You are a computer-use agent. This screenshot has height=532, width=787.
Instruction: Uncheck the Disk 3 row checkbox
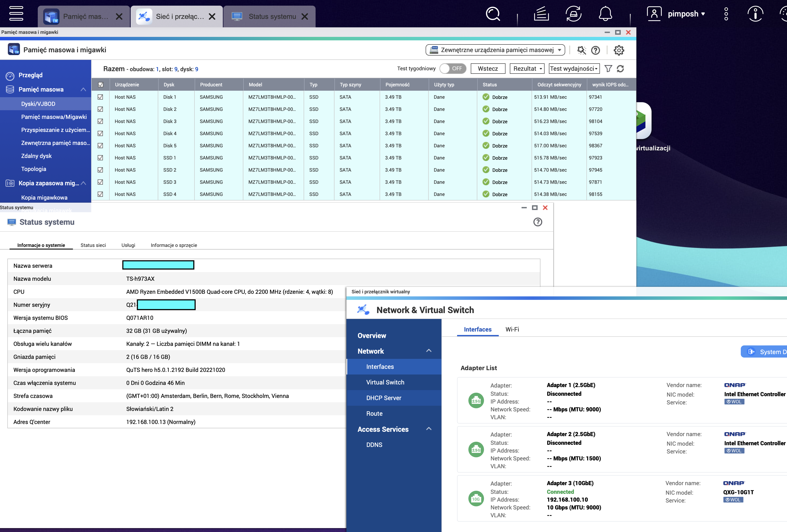(100, 122)
